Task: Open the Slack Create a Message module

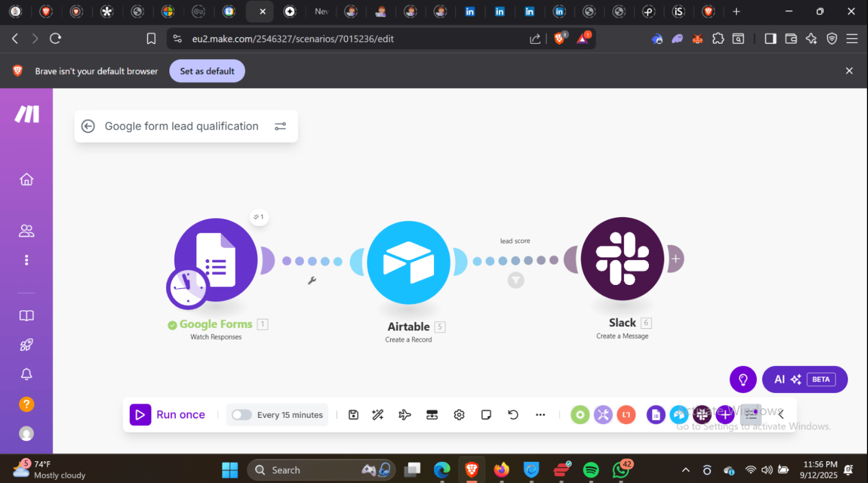Action: 622,259
